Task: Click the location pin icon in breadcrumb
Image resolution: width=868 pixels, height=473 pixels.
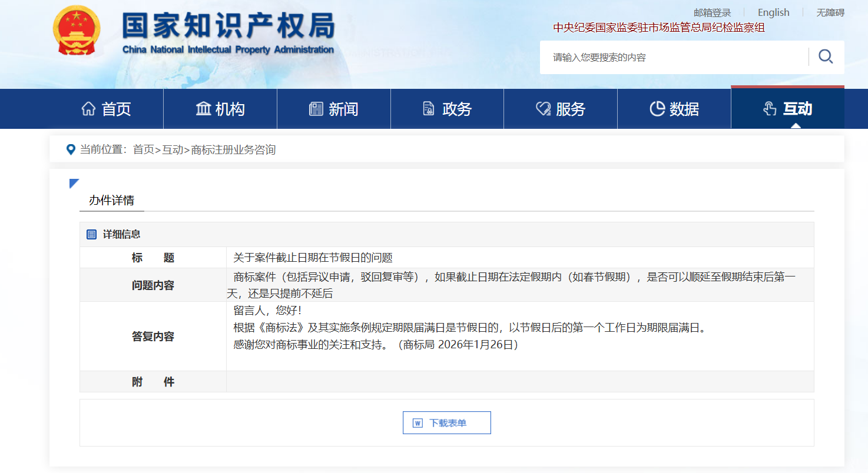Action: [71, 149]
